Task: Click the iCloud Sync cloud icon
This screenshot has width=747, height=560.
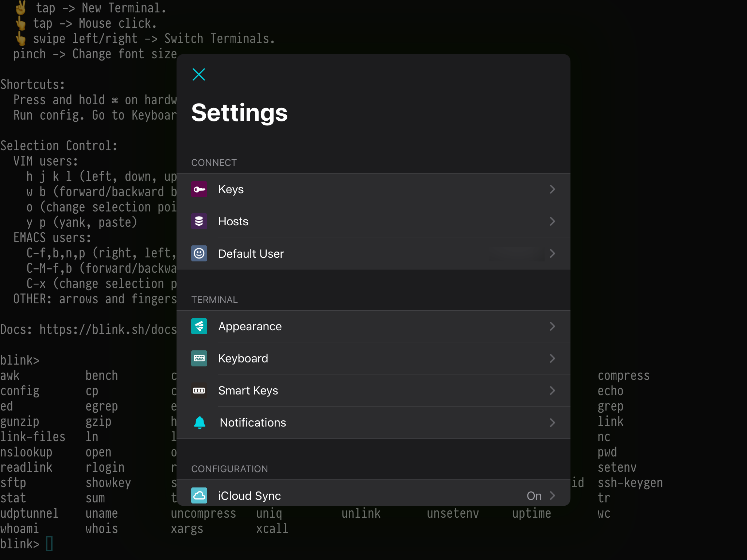Action: 199,495
